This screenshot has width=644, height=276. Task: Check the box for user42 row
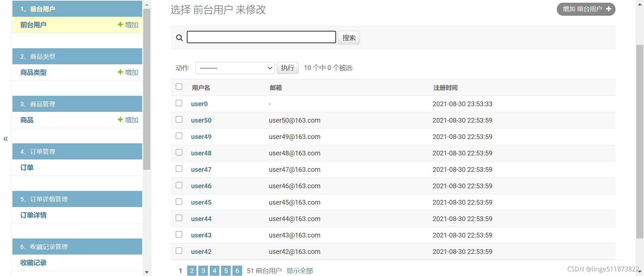179,251
